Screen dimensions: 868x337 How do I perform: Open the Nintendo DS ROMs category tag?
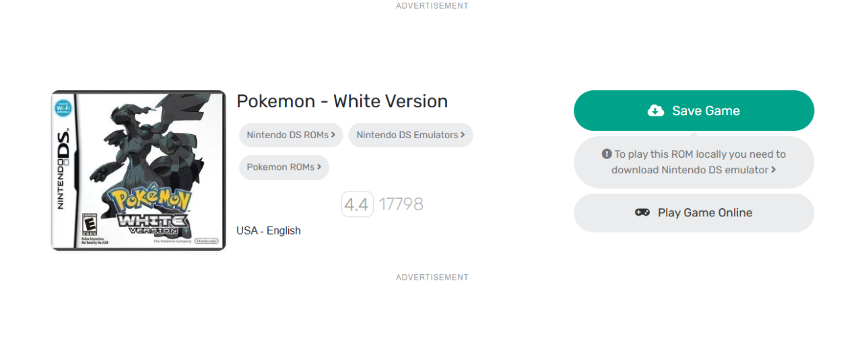tap(291, 135)
